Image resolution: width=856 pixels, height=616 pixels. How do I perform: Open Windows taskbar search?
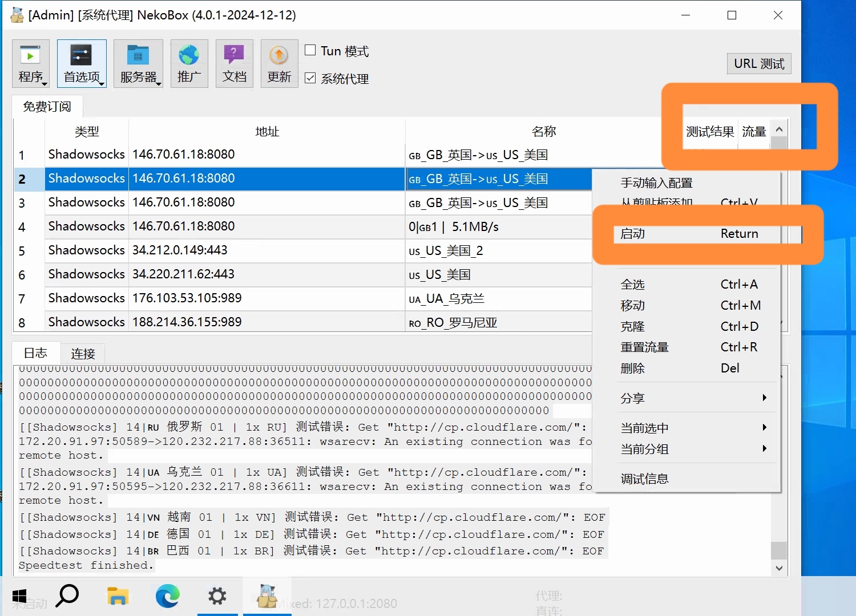pyautogui.click(x=67, y=596)
